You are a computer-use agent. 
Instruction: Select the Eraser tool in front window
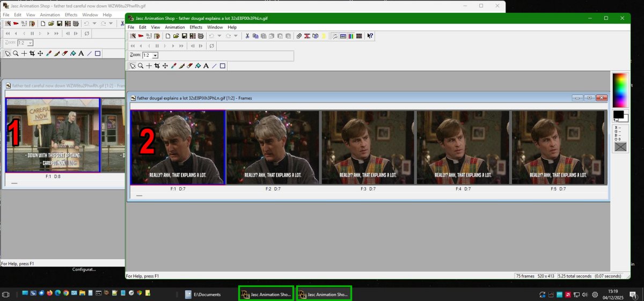189,66
